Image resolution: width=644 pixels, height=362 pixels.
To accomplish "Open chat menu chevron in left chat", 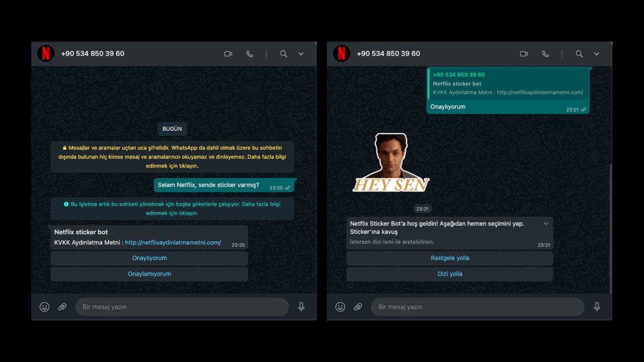I will click(x=301, y=54).
